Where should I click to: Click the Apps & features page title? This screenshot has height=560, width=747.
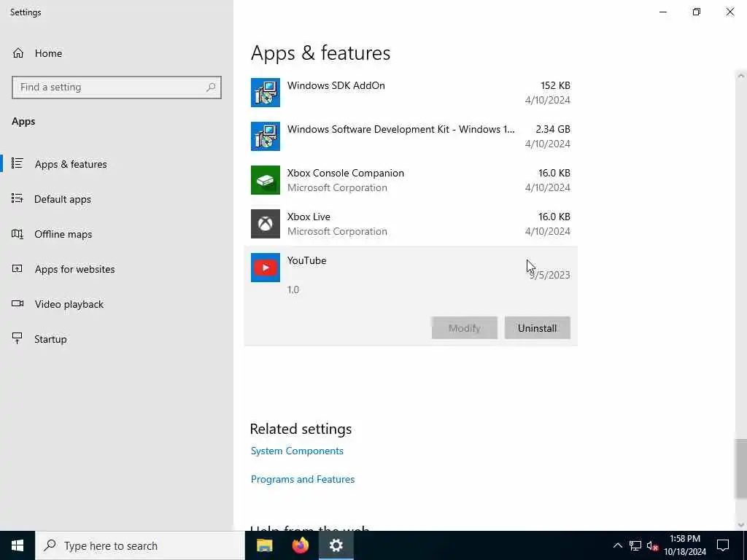(x=321, y=52)
